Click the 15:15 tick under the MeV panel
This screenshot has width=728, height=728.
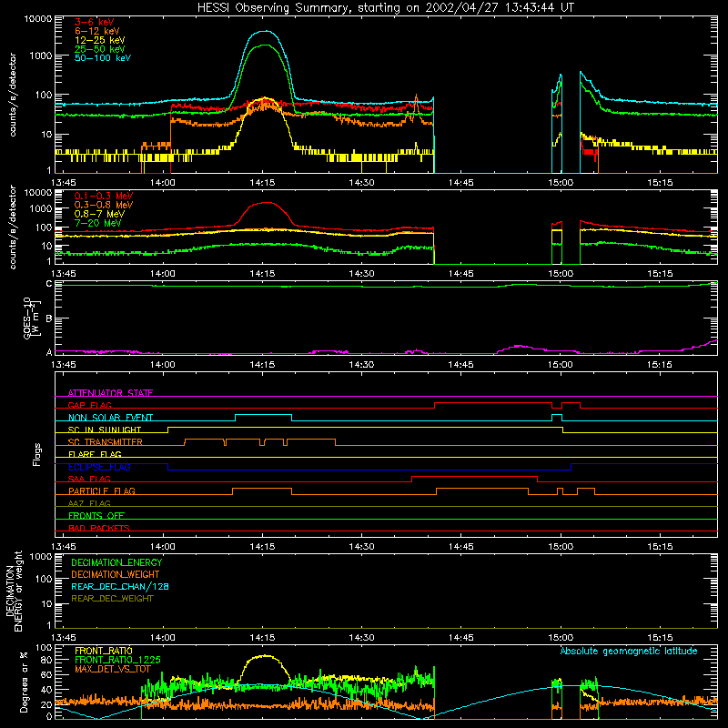click(659, 274)
